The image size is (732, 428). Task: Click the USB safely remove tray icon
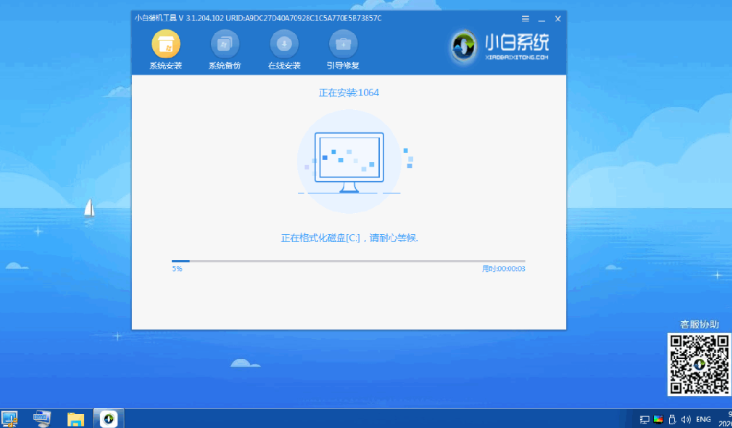[x=673, y=418]
